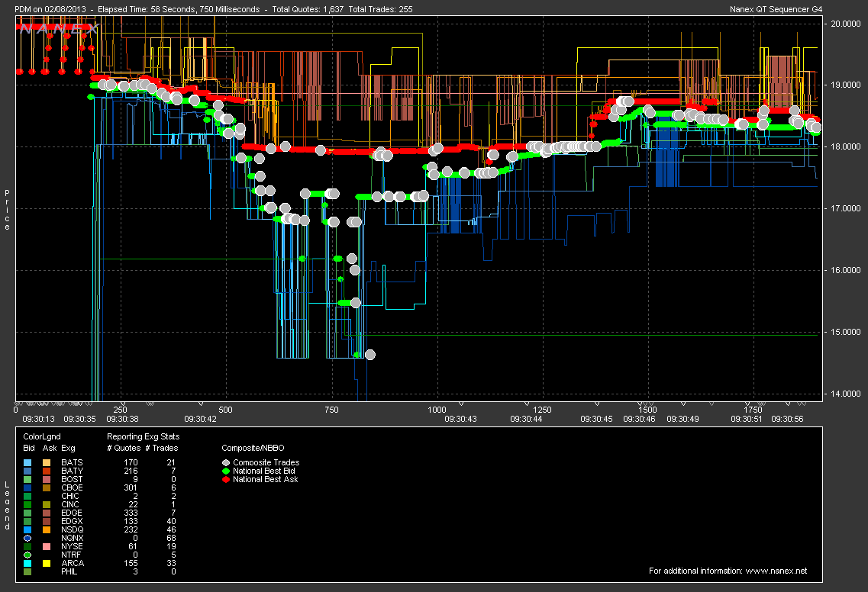The height and width of the screenshot is (592, 868).
Task: Click the NTRF green oval legend icon
Action: pos(27,555)
